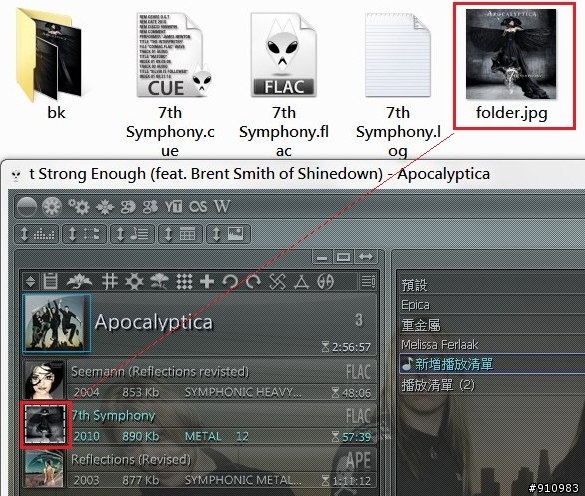Click the METAL genre on 7th Symphony row
The height and width of the screenshot is (496, 585).
203,436
